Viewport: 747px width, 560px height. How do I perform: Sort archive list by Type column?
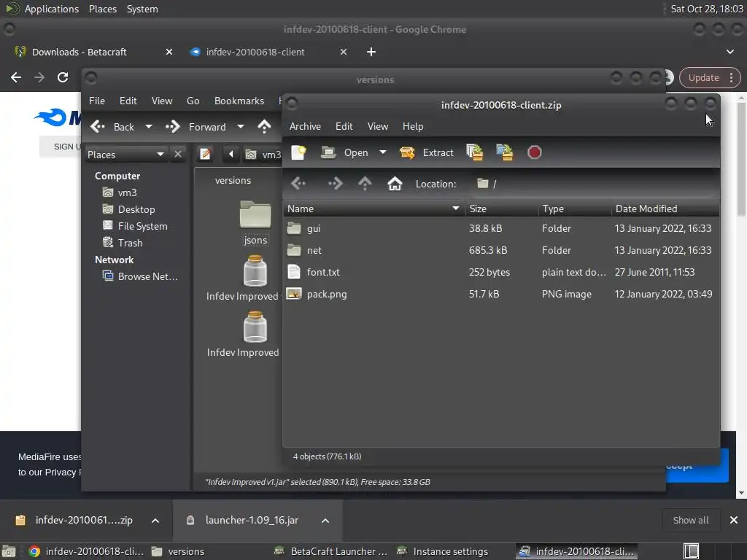click(x=575, y=209)
